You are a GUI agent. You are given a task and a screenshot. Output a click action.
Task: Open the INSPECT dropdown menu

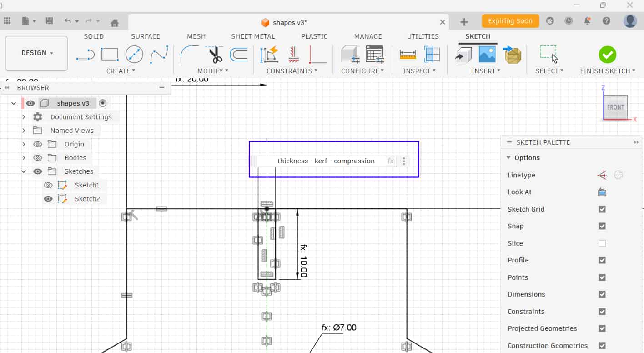(x=419, y=71)
